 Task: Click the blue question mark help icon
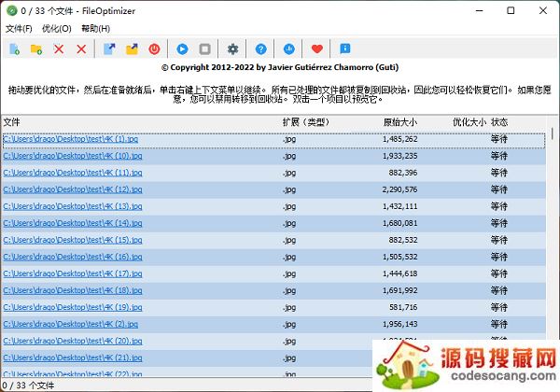(x=261, y=49)
